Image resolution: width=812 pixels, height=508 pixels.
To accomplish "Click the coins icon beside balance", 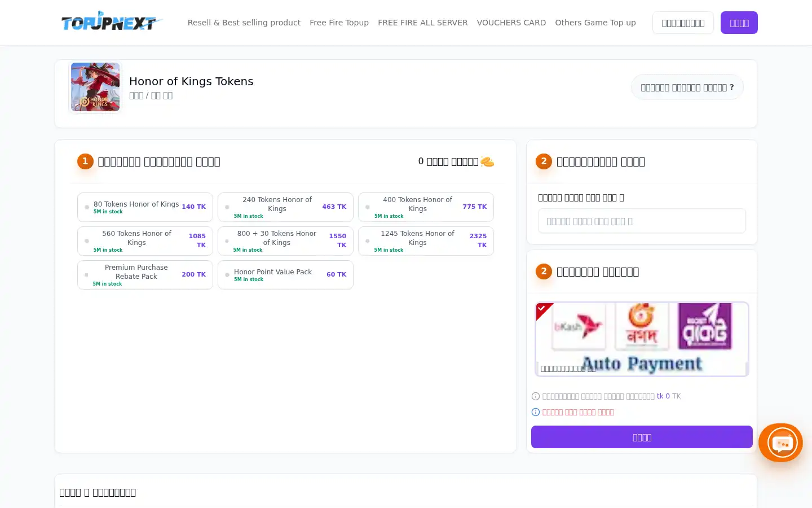I will (x=487, y=161).
